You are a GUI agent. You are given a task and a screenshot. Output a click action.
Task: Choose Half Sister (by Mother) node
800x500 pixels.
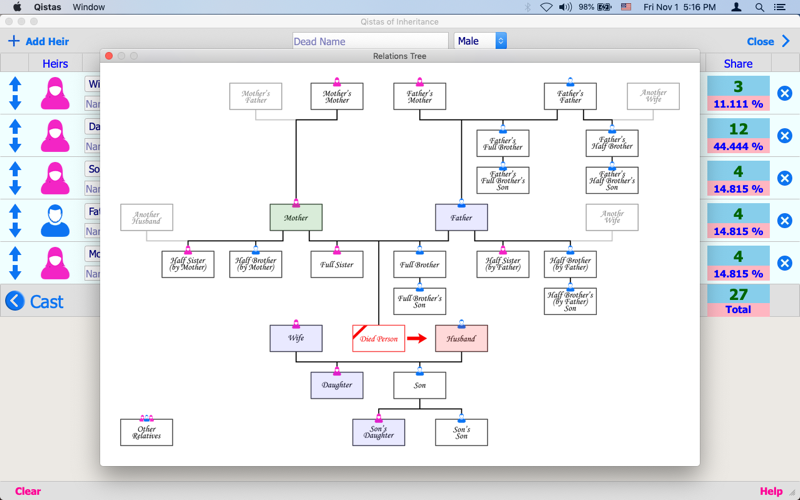click(x=188, y=264)
